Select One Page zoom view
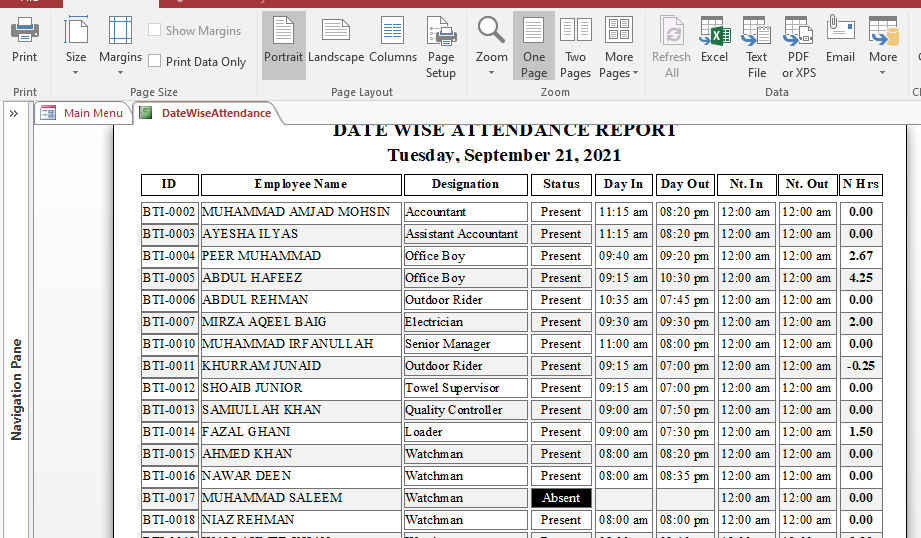The width and height of the screenshot is (921, 538). click(x=533, y=47)
